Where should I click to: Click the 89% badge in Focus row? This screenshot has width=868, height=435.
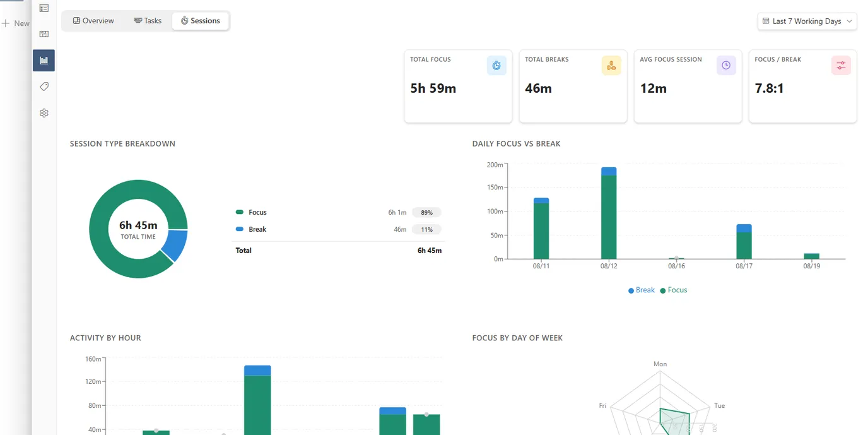pos(427,213)
